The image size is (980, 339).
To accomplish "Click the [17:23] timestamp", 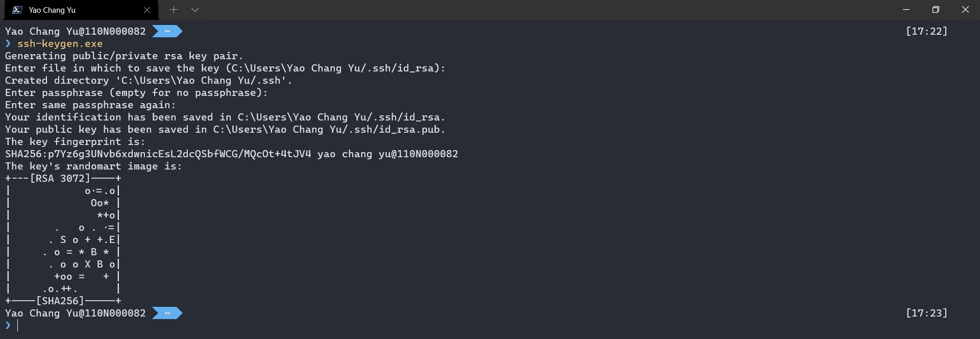I will (926, 313).
